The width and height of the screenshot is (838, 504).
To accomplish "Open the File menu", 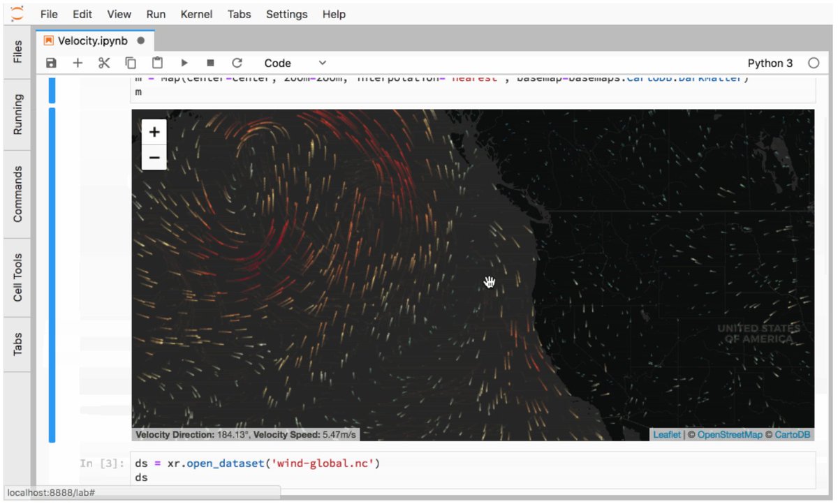I will tap(49, 14).
